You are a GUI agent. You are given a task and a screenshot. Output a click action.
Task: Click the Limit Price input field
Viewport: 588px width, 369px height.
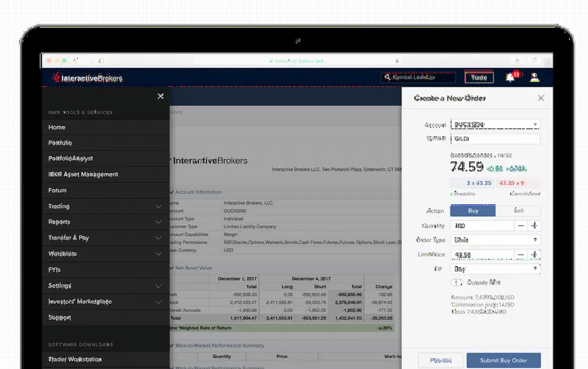coord(482,255)
